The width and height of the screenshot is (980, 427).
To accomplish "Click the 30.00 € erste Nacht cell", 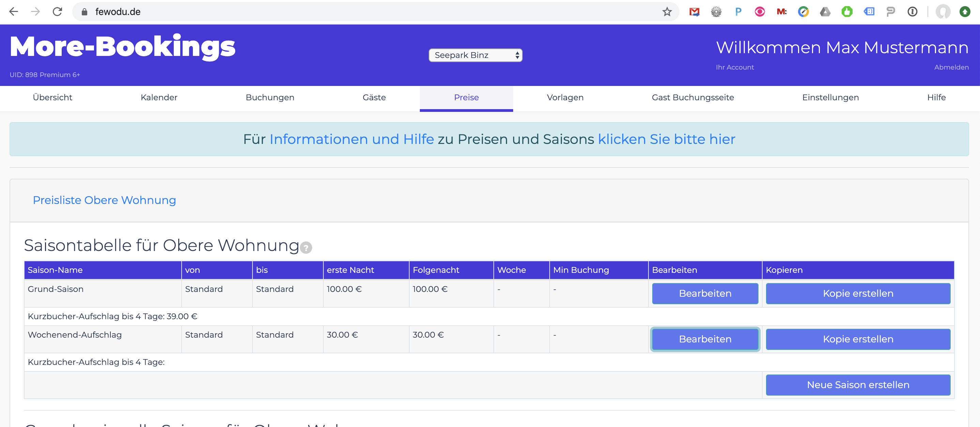I will click(x=366, y=339).
